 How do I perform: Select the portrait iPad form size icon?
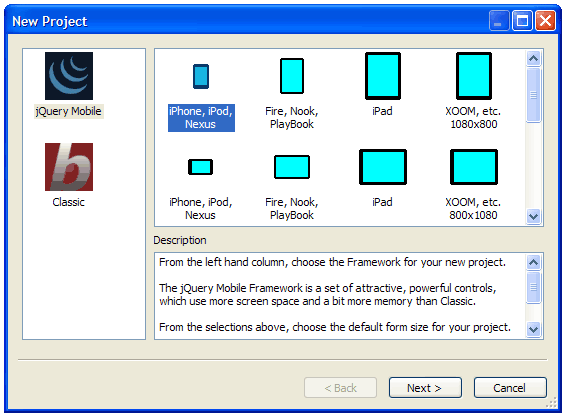383,76
